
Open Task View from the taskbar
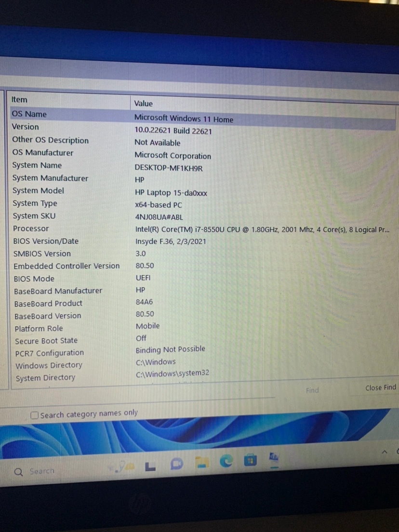point(150,466)
